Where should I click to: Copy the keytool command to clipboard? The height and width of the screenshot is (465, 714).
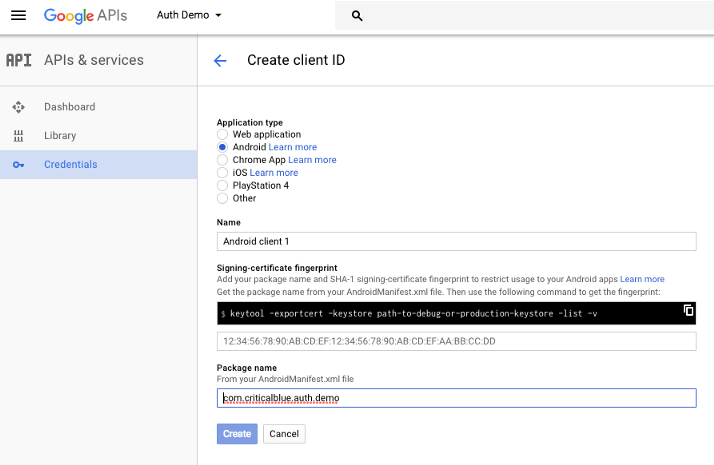click(688, 310)
